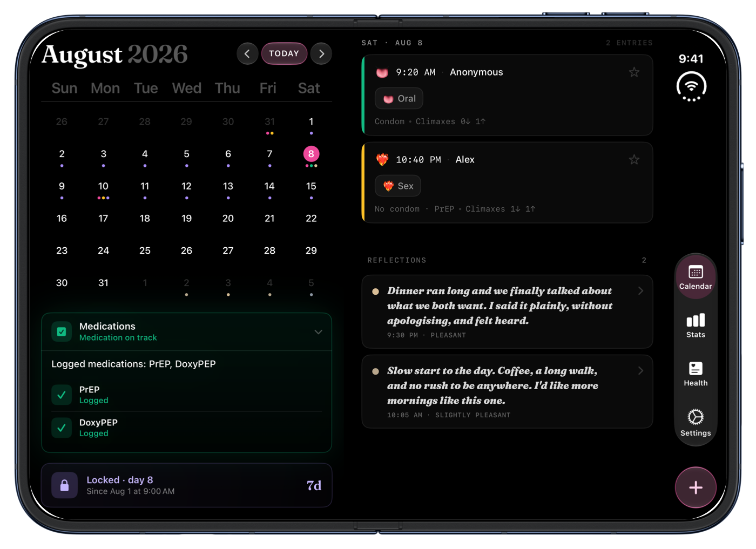Open the Health tab

[696, 374]
